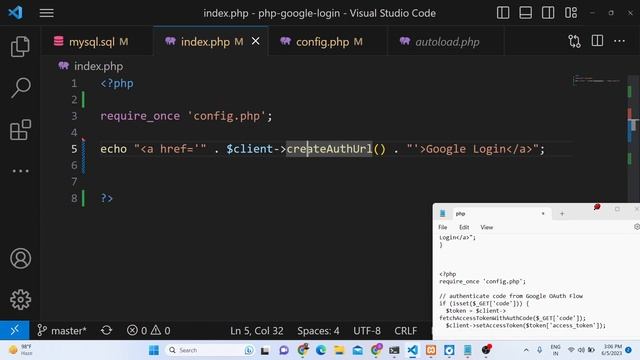
Task: Toggle bottom panel layout icon
Action: (x=525, y=13)
